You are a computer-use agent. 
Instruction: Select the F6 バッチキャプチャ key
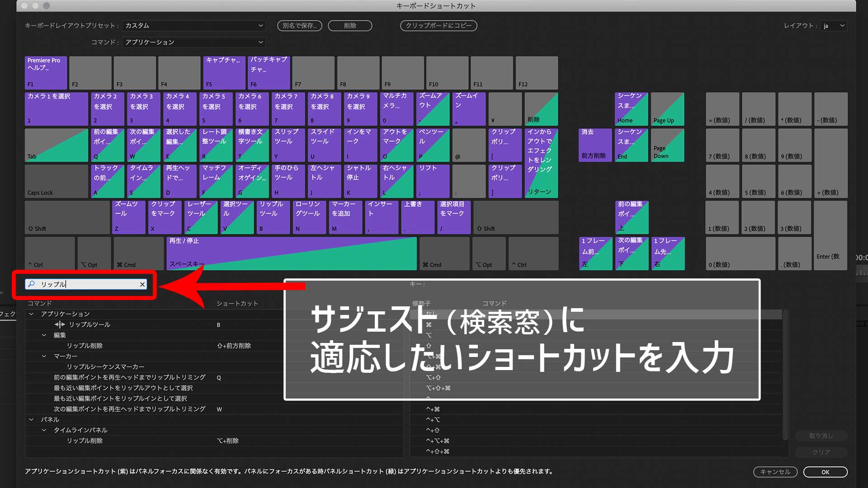269,73
